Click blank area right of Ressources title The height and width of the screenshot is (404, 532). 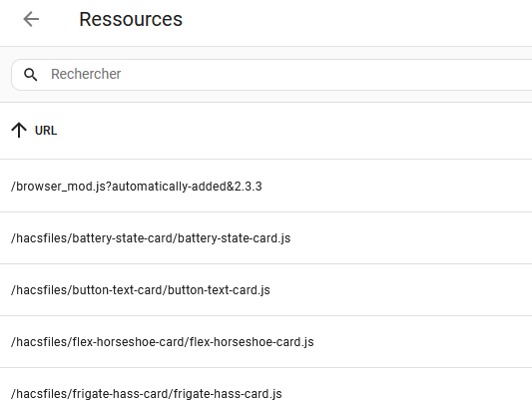pyautogui.click(x=356, y=19)
